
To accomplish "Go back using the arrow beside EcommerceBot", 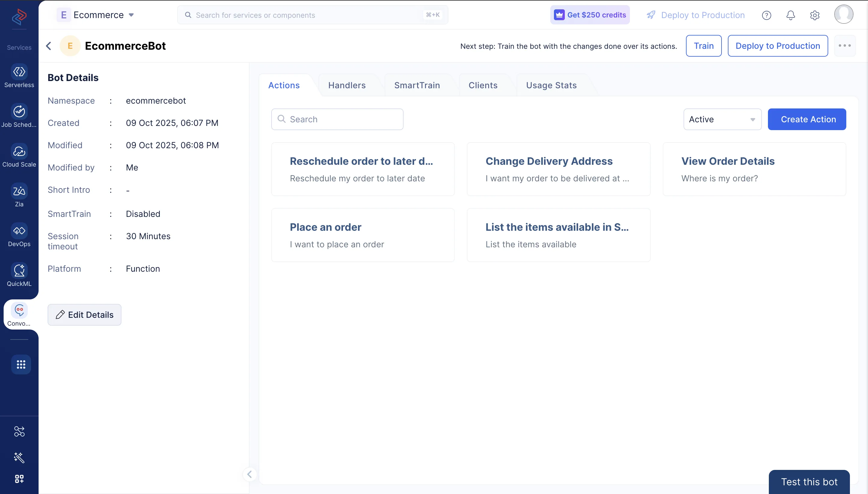I will point(49,46).
